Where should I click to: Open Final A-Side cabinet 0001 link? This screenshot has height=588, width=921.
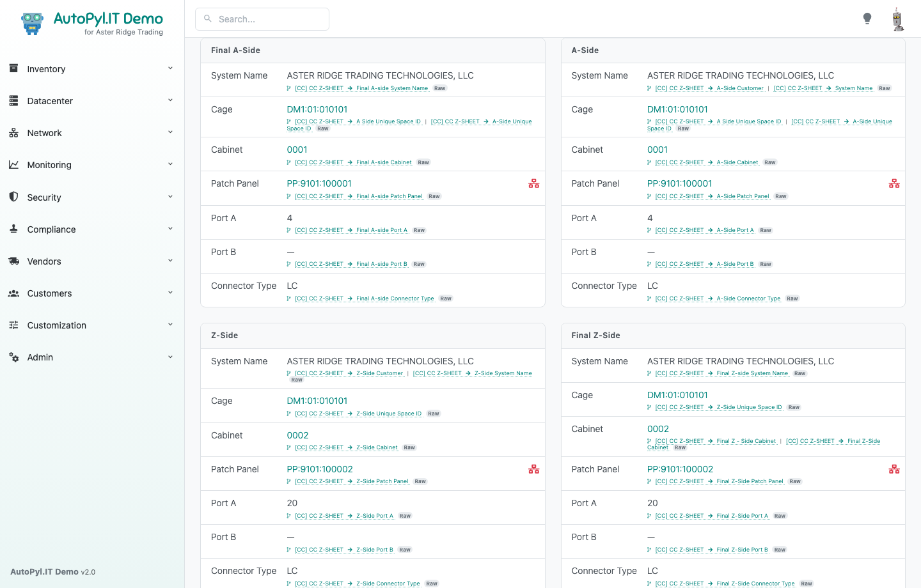tap(297, 150)
